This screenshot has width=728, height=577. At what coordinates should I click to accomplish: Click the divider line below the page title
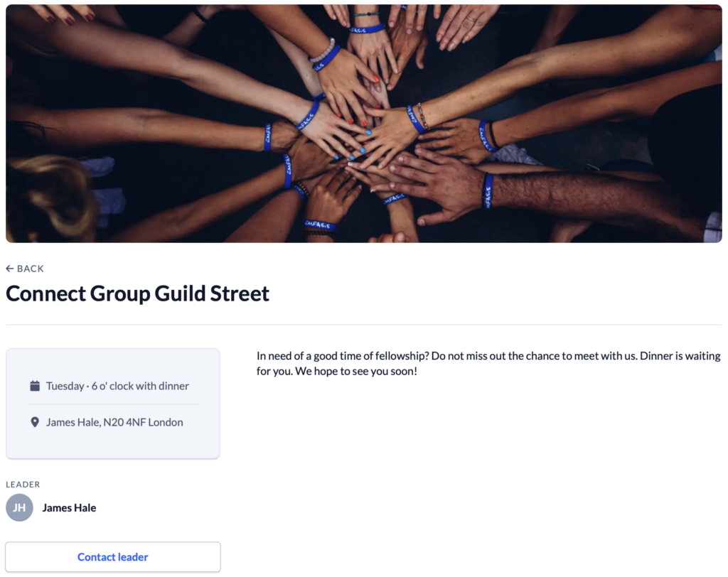click(364, 325)
